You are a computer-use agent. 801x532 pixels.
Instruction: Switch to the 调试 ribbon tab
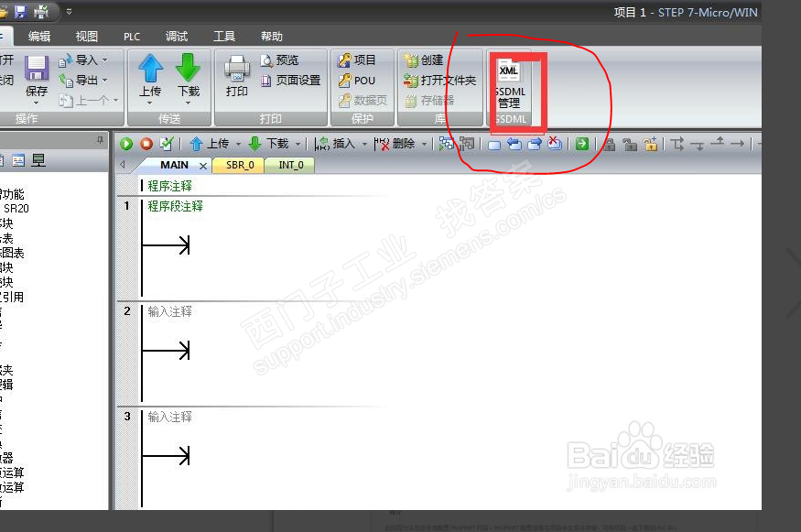pyautogui.click(x=177, y=37)
